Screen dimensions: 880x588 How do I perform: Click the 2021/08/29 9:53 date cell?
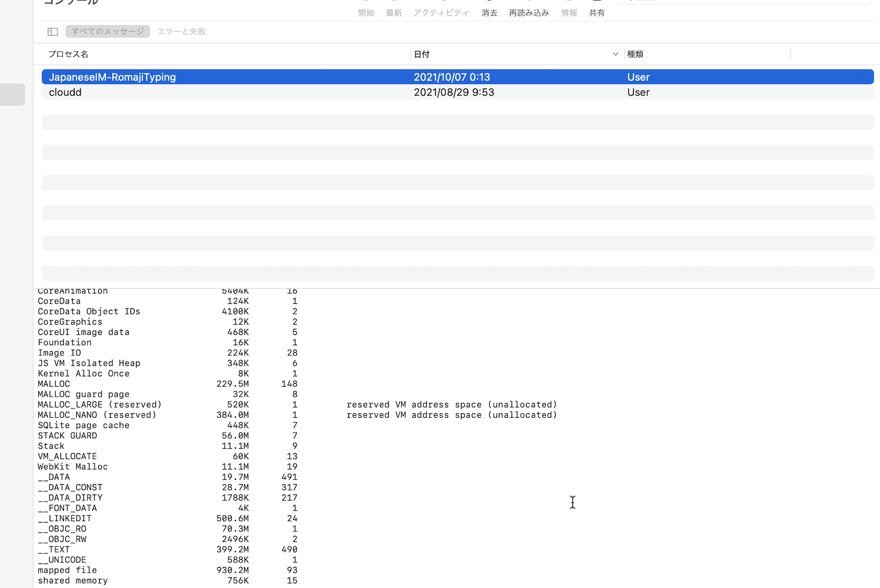(x=454, y=93)
